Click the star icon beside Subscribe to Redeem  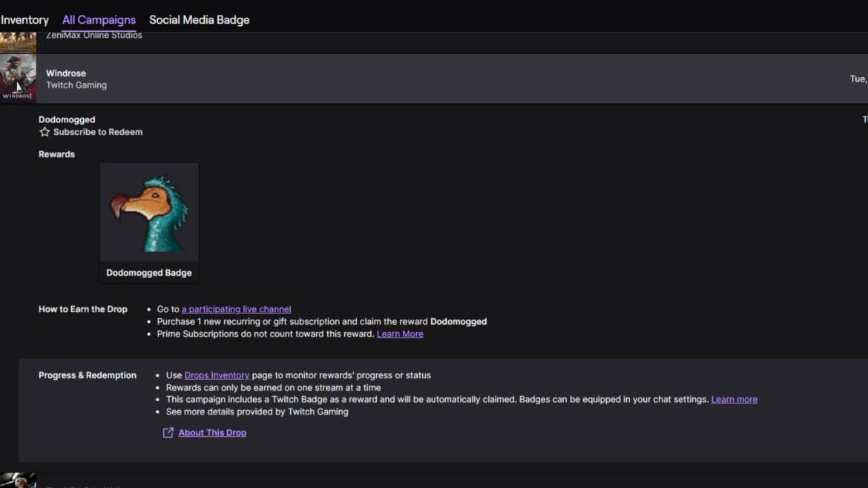pos(45,132)
